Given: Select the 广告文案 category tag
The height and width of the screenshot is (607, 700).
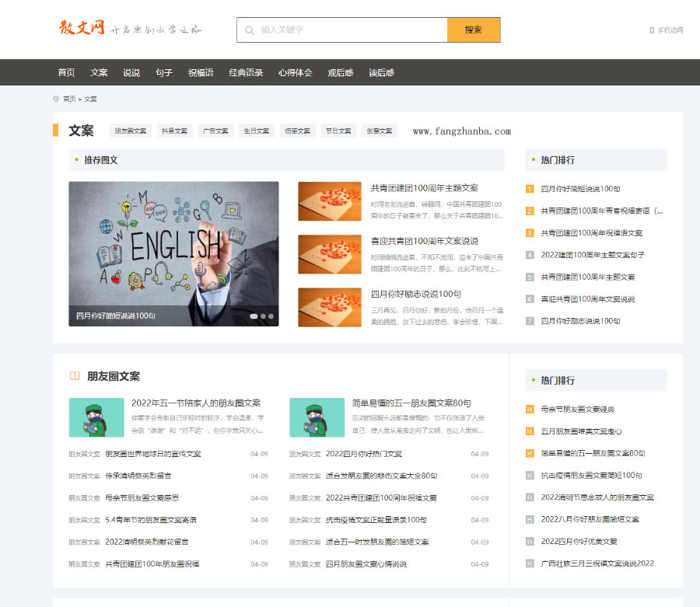Looking at the screenshot, I should (x=215, y=131).
